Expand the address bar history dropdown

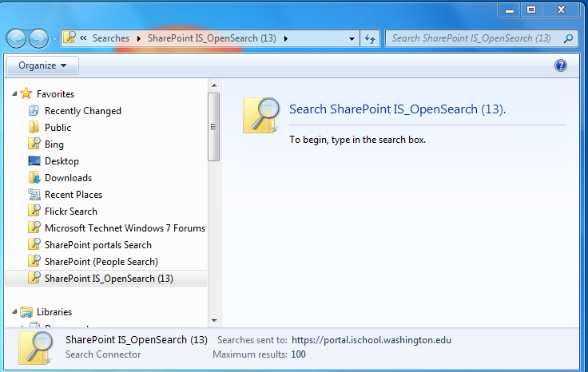(x=352, y=38)
